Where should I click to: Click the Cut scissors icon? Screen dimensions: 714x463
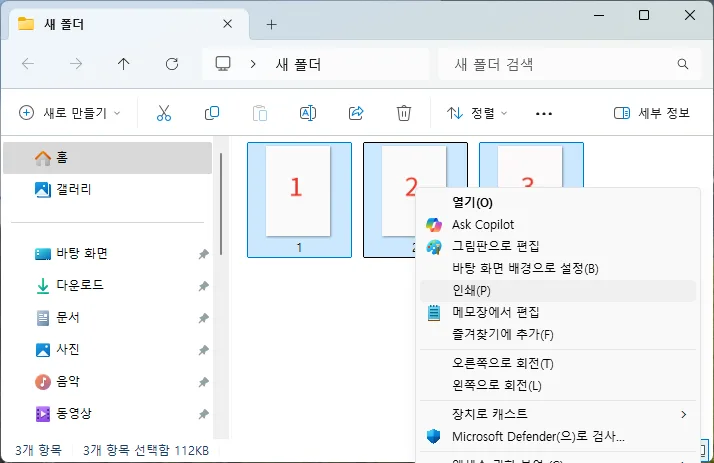[163, 113]
